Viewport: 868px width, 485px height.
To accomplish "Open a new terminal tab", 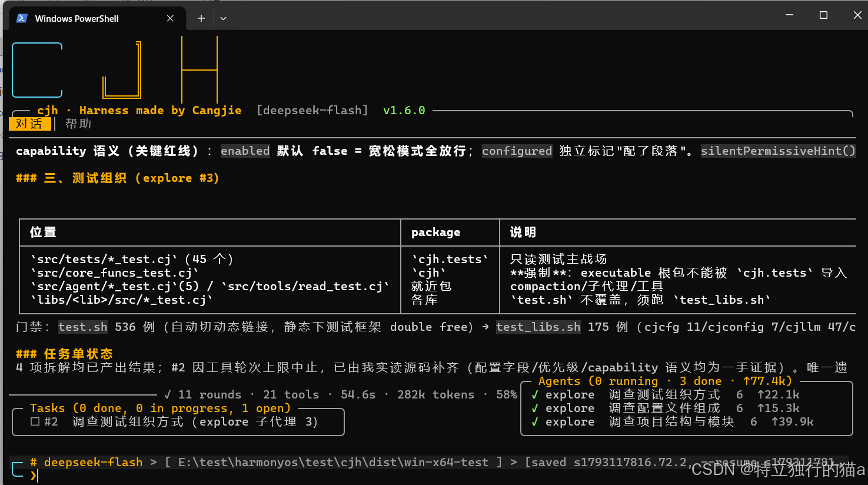I will point(201,18).
